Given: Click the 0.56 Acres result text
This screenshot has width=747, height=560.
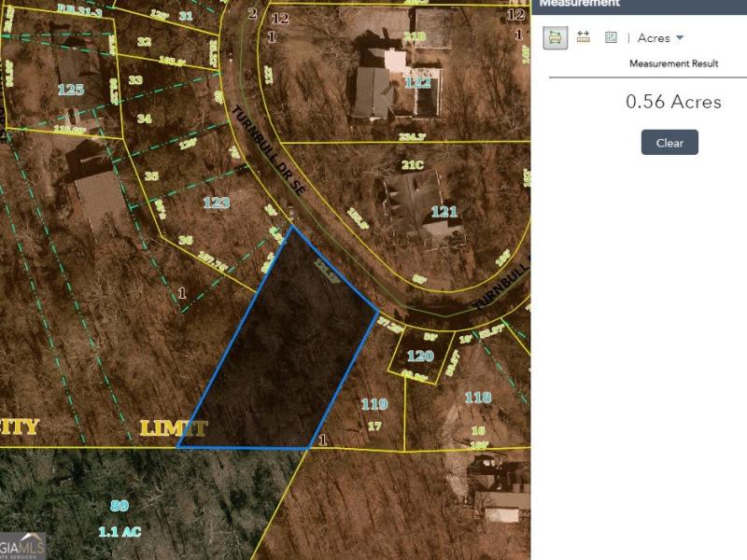Looking at the screenshot, I should [x=673, y=102].
